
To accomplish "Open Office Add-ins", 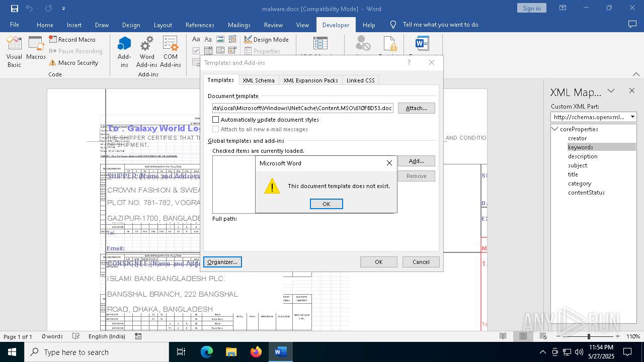I will pyautogui.click(x=124, y=52).
